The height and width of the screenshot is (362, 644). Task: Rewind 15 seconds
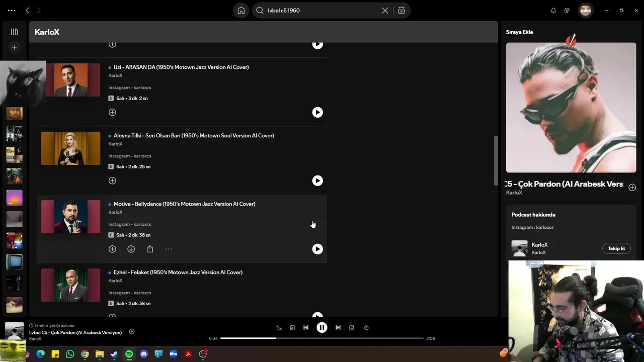coord(292,328)
